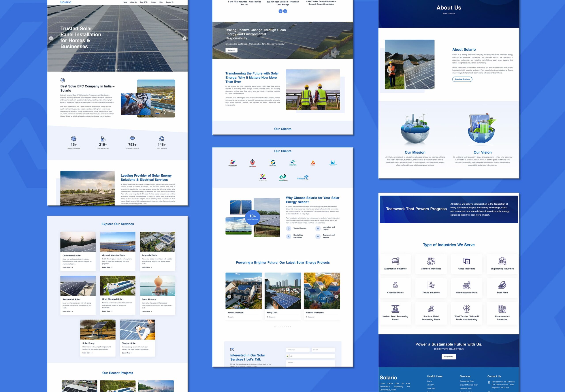
Task: Open the country flag code dropdown in phone field
Action: pyautogui.click(x=288, y=356)
